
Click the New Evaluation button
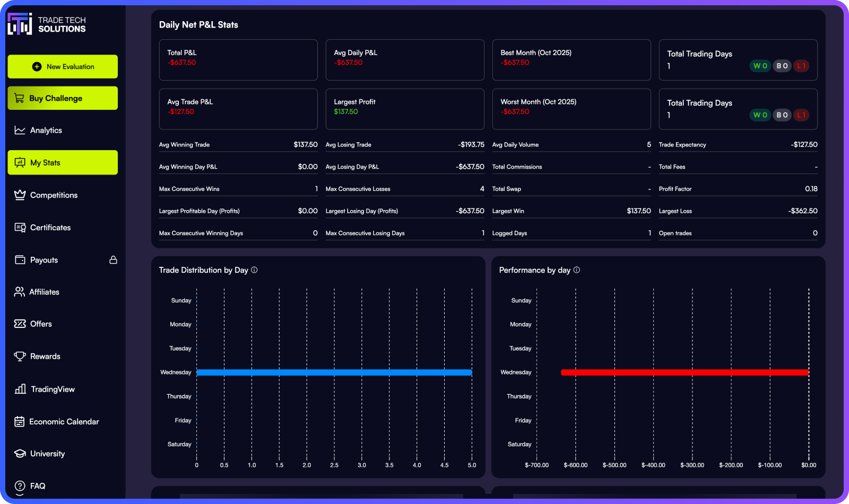pos(63,66)
